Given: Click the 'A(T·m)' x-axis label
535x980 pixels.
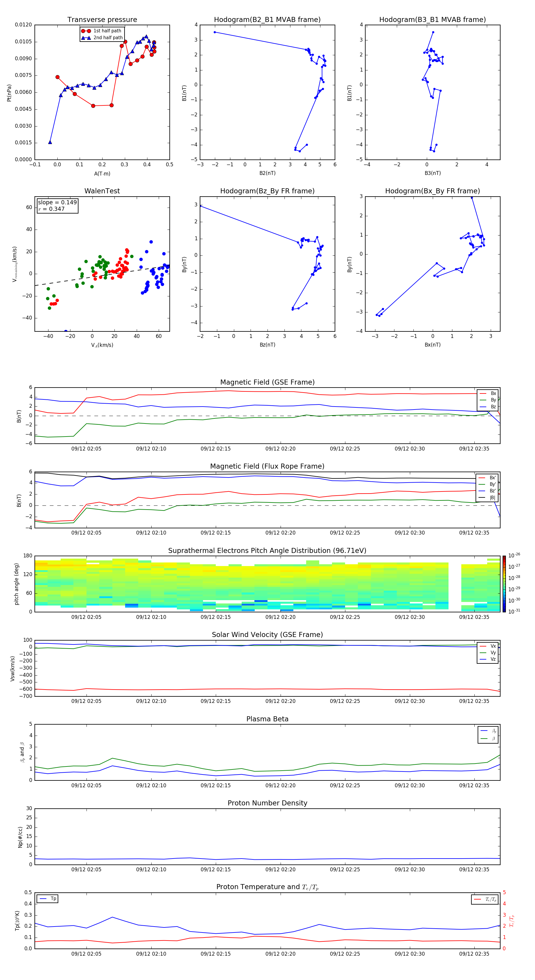Looking at the screenshot, I should point(102,173).
